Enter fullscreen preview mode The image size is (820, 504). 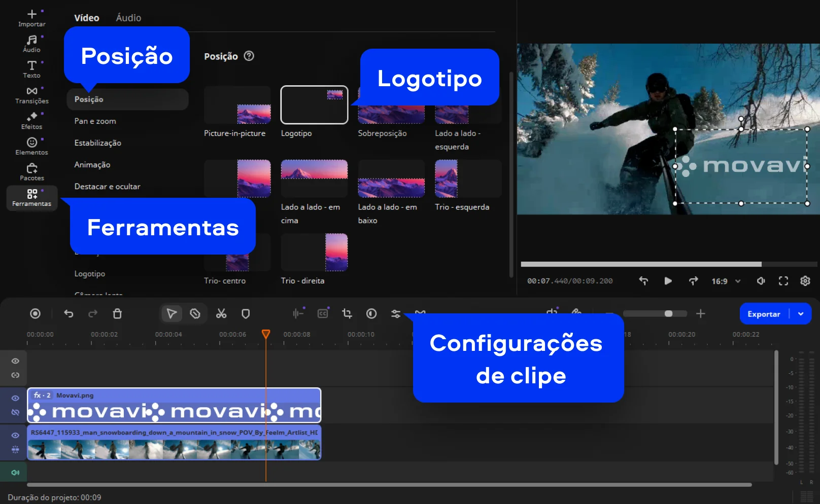(783, 281)
